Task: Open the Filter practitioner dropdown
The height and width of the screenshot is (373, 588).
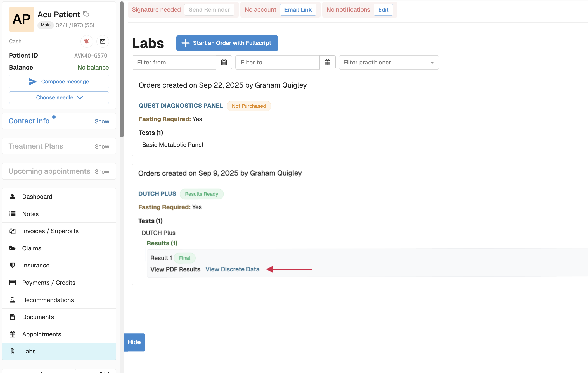Action: (x=389, y=62)
